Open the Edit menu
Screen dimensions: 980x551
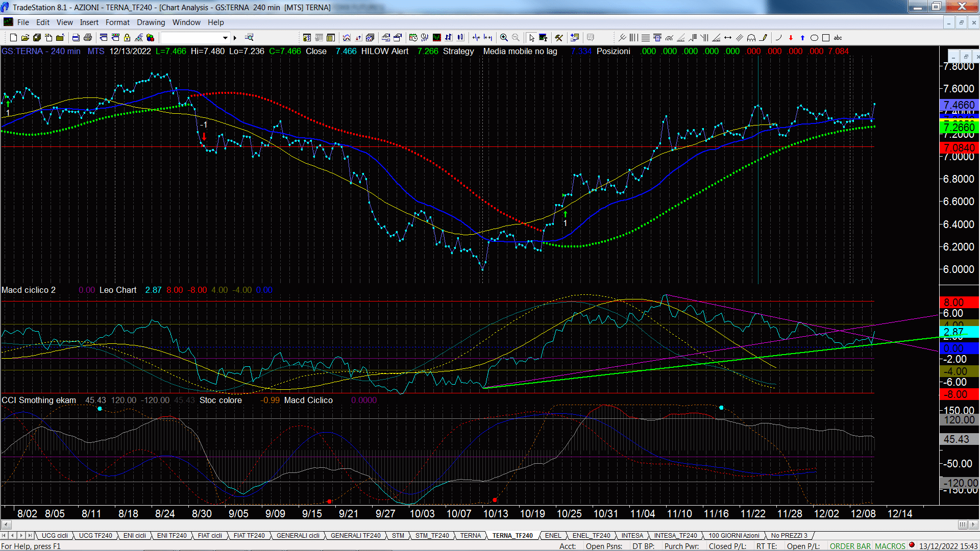(x=43, y=22)
